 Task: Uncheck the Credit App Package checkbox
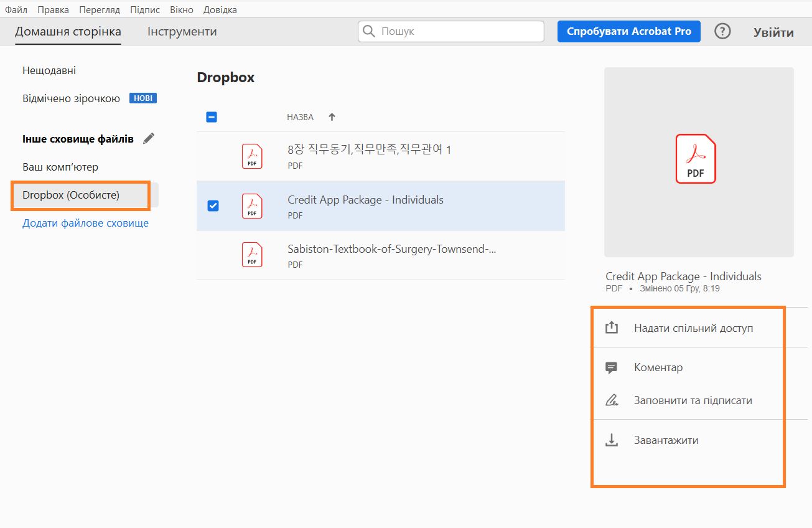pyautogui.click(x=213, y=205)
